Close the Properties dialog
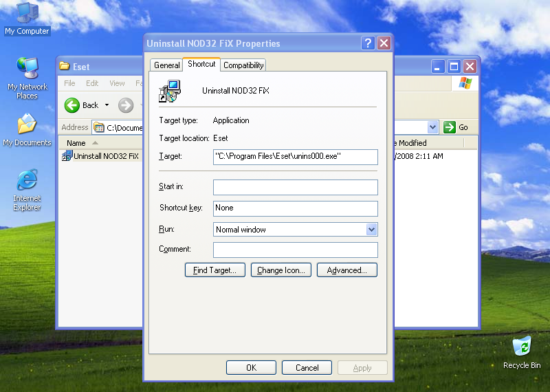This screenshot has height=392, width=550. (x=384, y=43)
